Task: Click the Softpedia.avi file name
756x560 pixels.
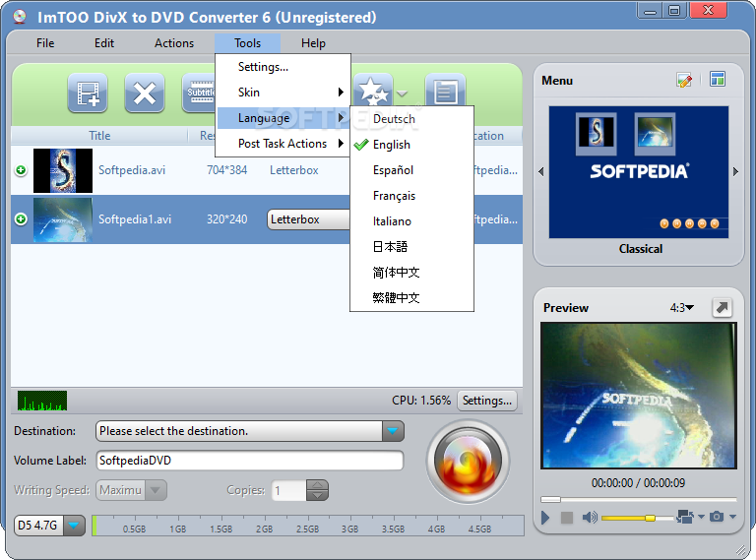Action: point(132,170)
